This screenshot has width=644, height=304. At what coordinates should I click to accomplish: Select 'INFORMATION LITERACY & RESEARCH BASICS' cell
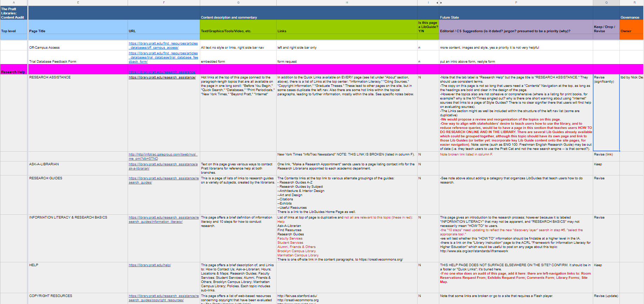[x=78, y=238]
